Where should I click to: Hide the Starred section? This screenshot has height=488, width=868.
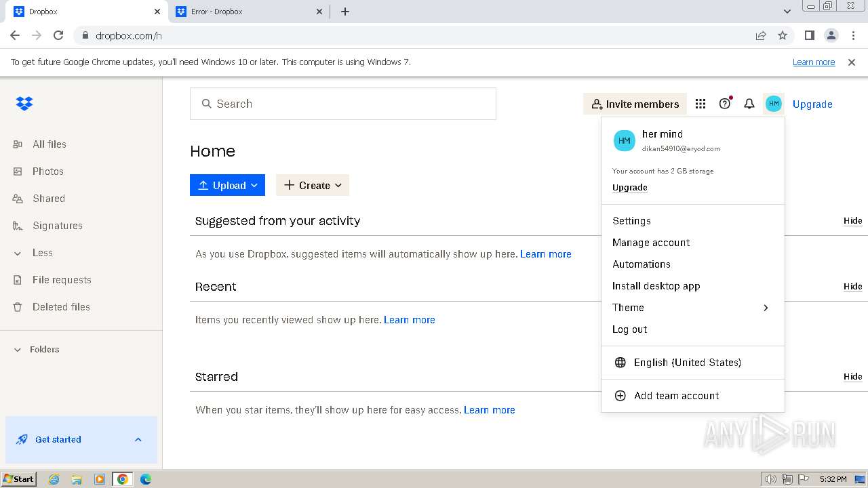click(852, 377)
